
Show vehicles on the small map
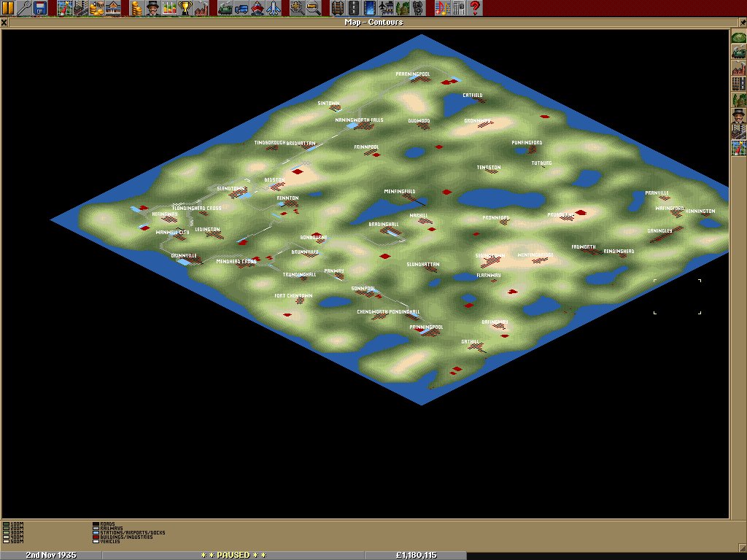click(x=739, y=52)
